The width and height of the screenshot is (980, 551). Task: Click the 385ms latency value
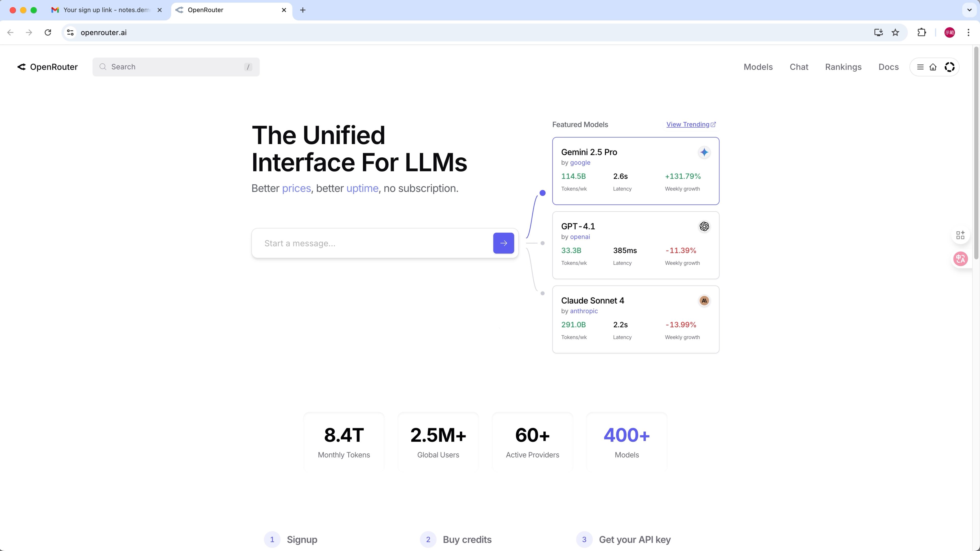tap(625, 251)
